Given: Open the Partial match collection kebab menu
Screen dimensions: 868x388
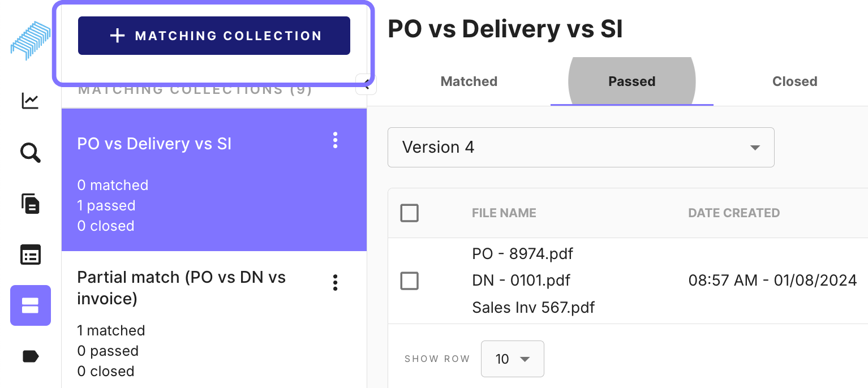Looking at the screenshot, I should click(x=336, y=282).
